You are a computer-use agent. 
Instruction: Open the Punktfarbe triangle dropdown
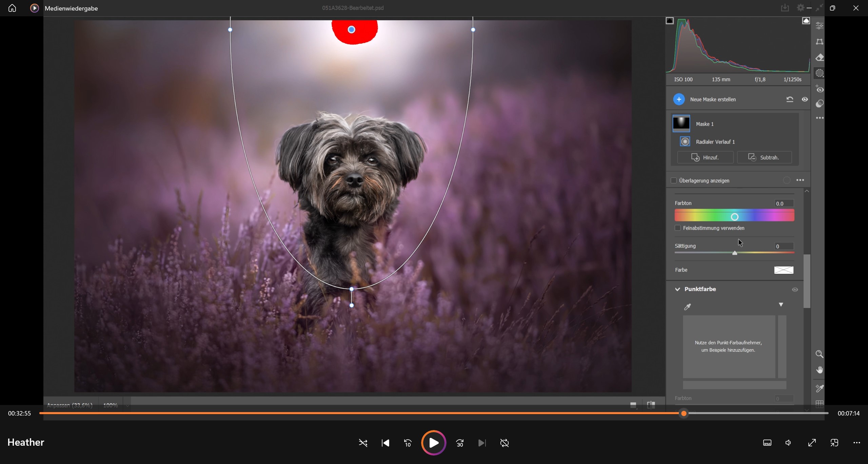(781, 305)
